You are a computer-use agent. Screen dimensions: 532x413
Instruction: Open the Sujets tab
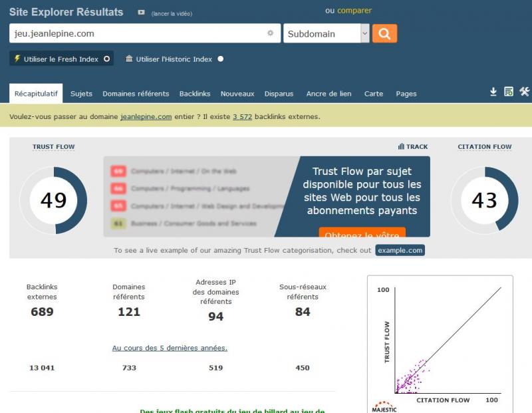(x=81, y=94)
